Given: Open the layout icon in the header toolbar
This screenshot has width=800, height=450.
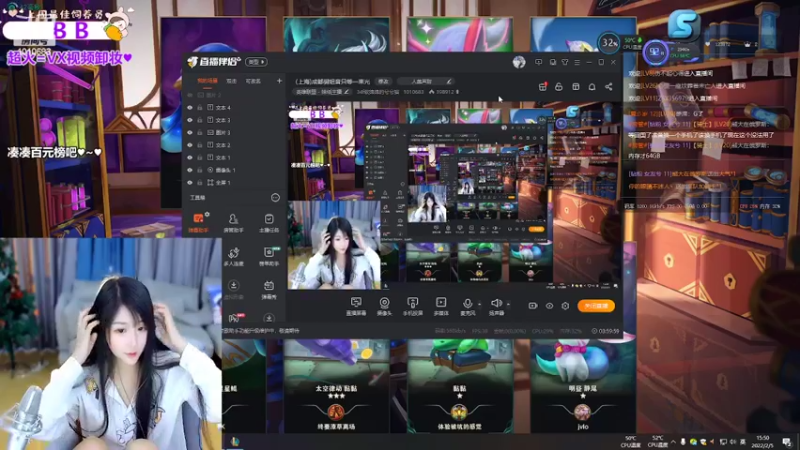Looking at the screenshot, I should [576, 87].
